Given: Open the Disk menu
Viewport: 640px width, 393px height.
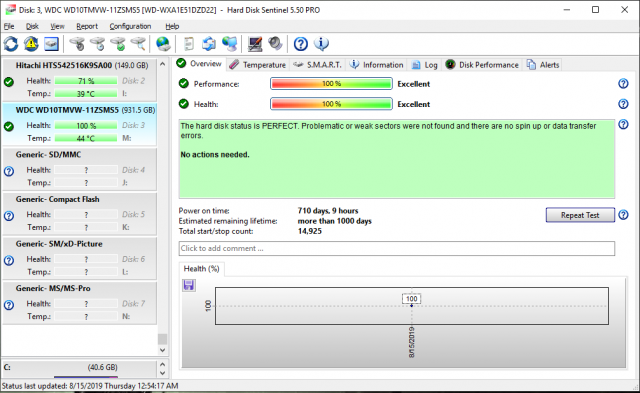Looking at the screenshot, I should pyautogui.click(x=32, y=26).
